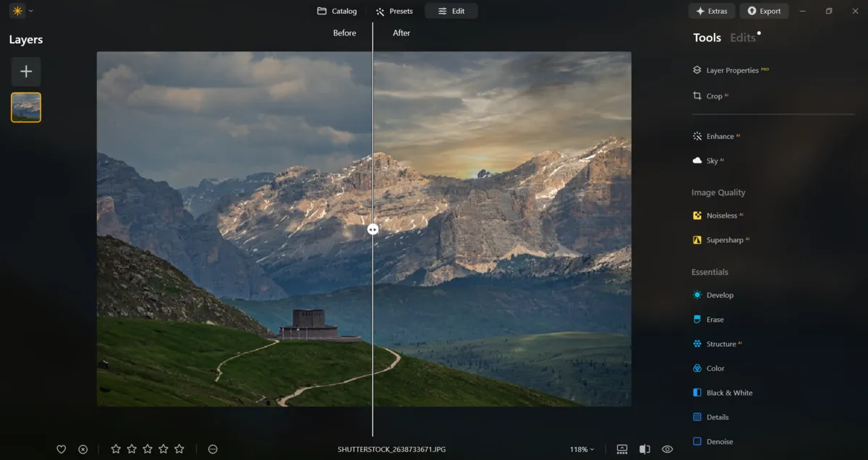Switch to the Presets tab

tap(394, 11)
